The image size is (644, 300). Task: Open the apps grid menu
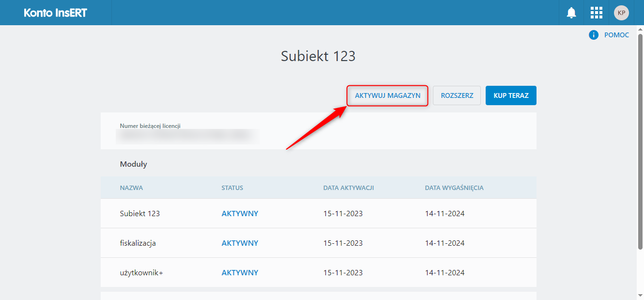[x=597, y=13]
